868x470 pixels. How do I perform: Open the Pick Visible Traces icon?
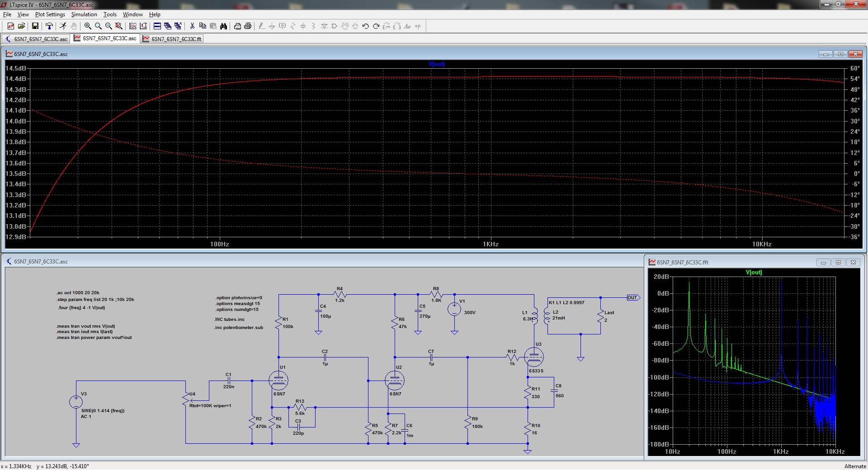pos(133,26)
